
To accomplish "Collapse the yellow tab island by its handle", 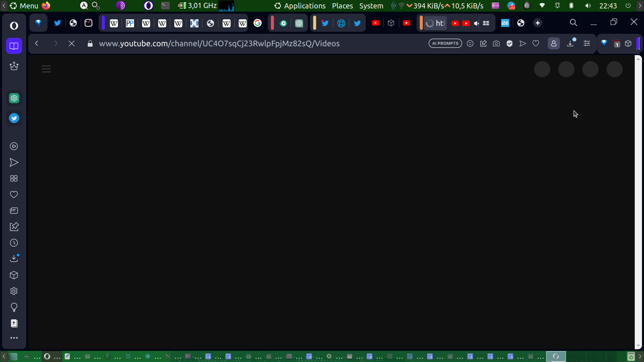I will pos(315,23).
